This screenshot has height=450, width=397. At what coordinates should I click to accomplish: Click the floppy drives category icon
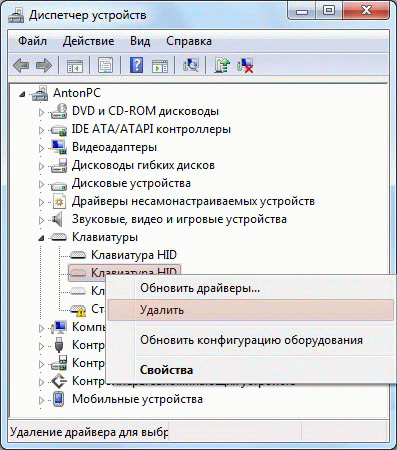point(59,165)
